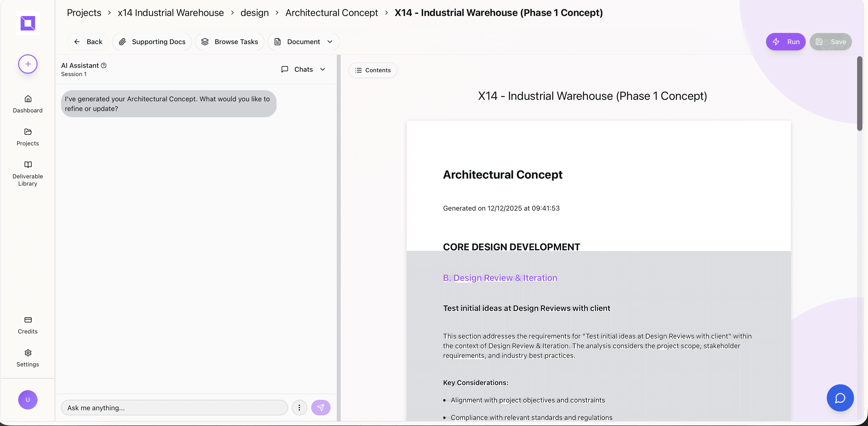Go to x14 Industrial Warehouse breadcrumb

click(170, 13)
